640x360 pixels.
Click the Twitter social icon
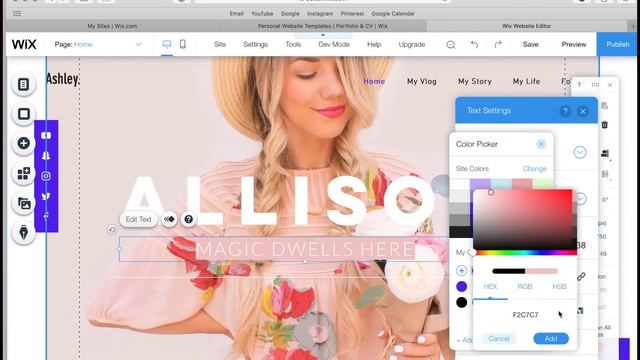click(x=46, y=196)
